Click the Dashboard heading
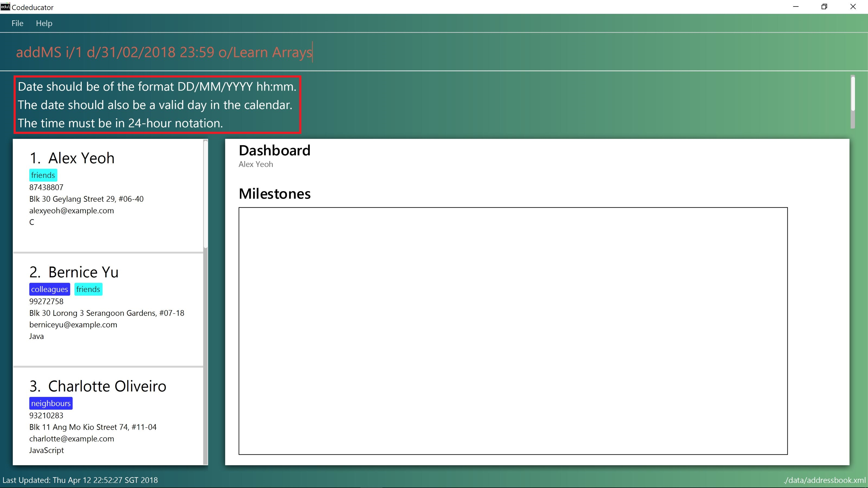Image resolution: width=868 pixels, height=488 pixels. [274, 150]
